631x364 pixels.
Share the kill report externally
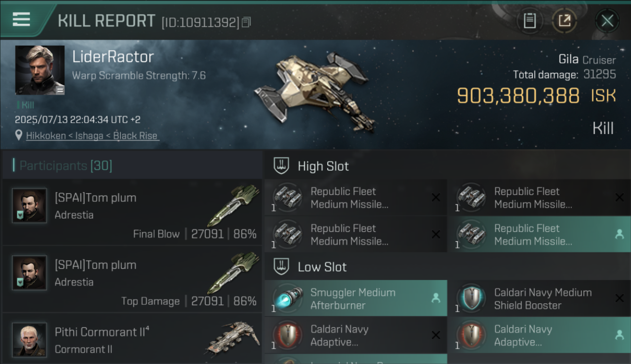pyautogui.click(x=564, y=21)
